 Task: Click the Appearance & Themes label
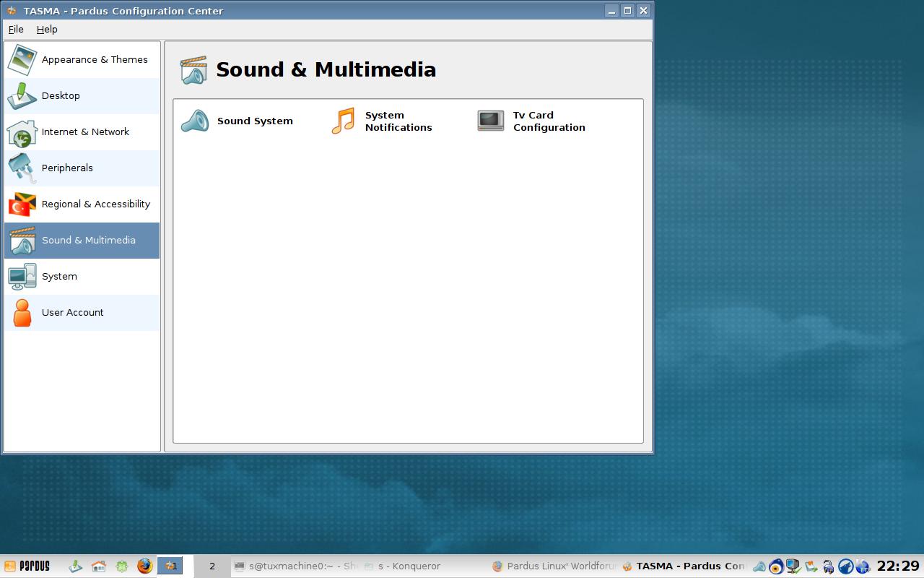(x=95, y=60)
